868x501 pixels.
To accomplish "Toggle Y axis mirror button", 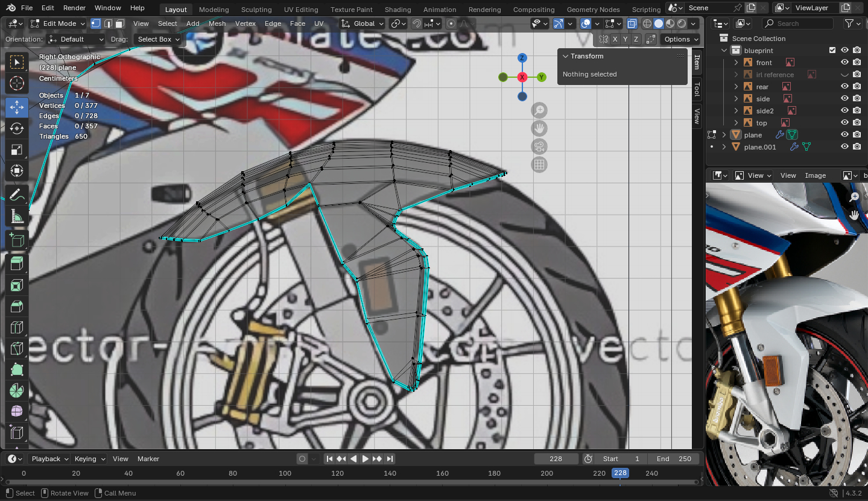I will point(626,39).
